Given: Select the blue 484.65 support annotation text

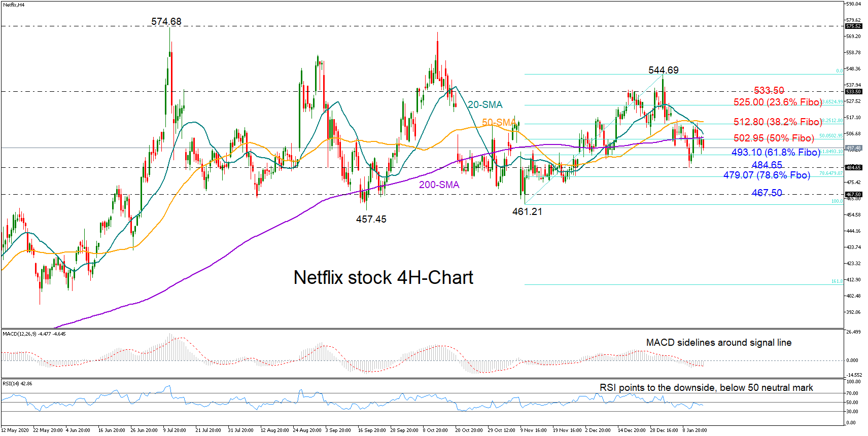Looking at the screenshot, I should [x=767, y=165].
